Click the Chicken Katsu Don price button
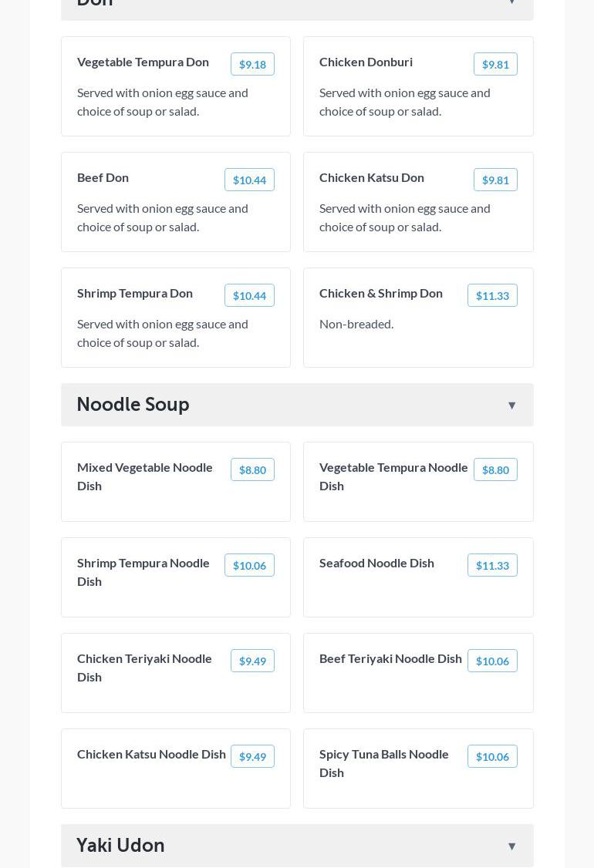The image size is (594, 868). (495, 180)
